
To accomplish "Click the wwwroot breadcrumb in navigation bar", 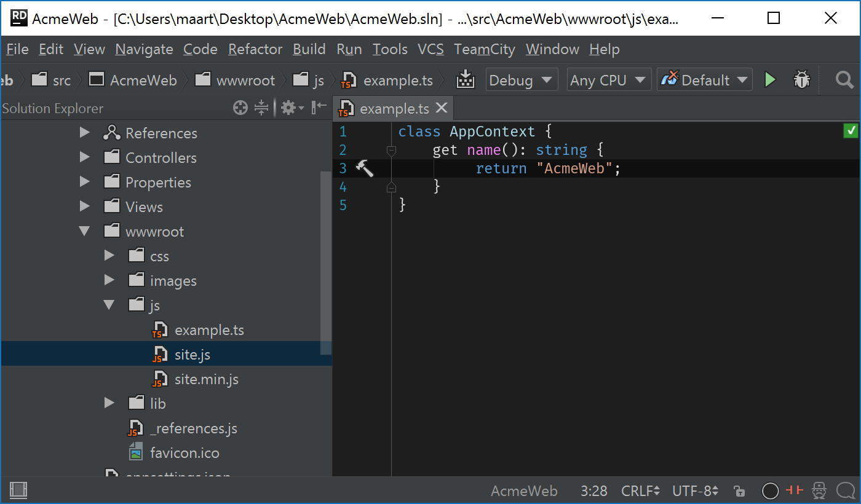I will tap(235, 80).
